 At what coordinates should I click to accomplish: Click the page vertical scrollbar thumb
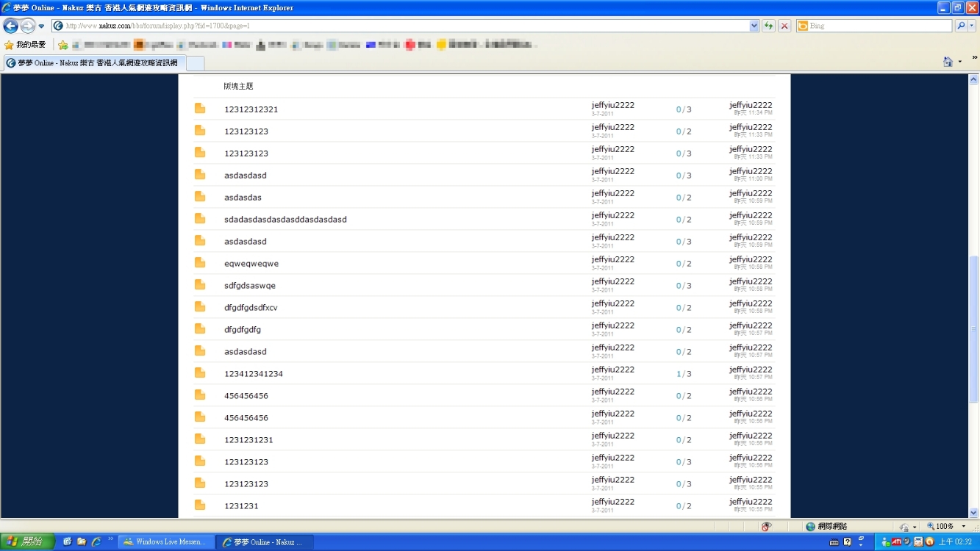click(x=974, y=328)
